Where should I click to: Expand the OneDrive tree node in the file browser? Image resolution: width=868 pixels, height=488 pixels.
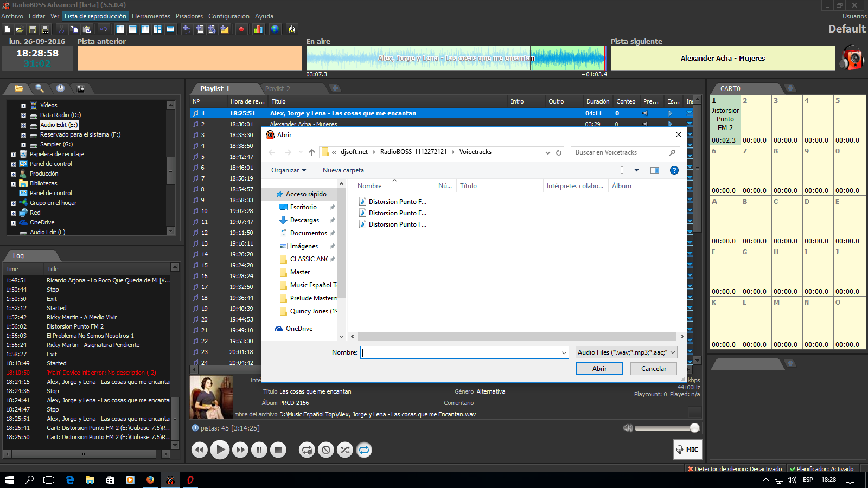[13, 223]
